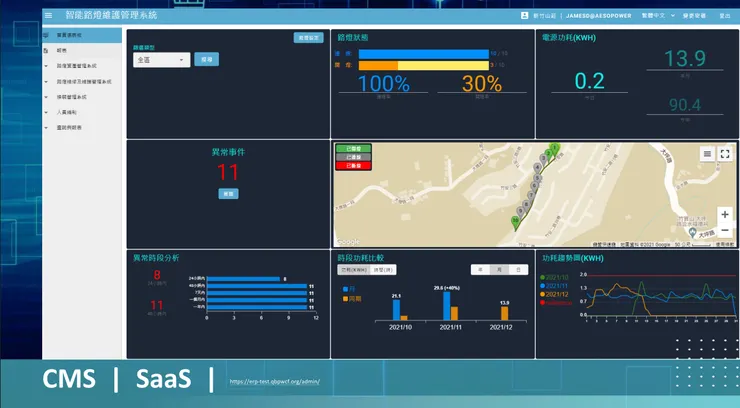Toggle the 2021/10 series in trend chart
The width and height of the screenshot is (740, 408).
[555, 277]
